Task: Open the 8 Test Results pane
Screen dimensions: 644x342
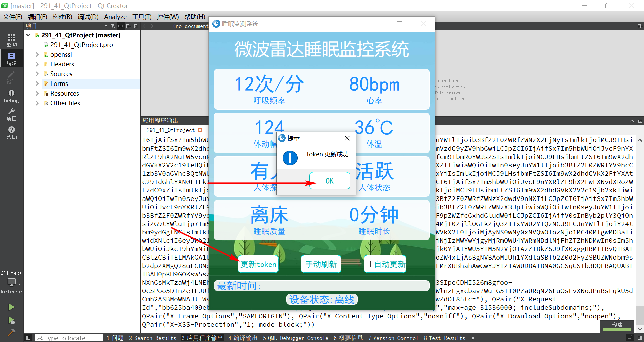Action: point(444,338)
